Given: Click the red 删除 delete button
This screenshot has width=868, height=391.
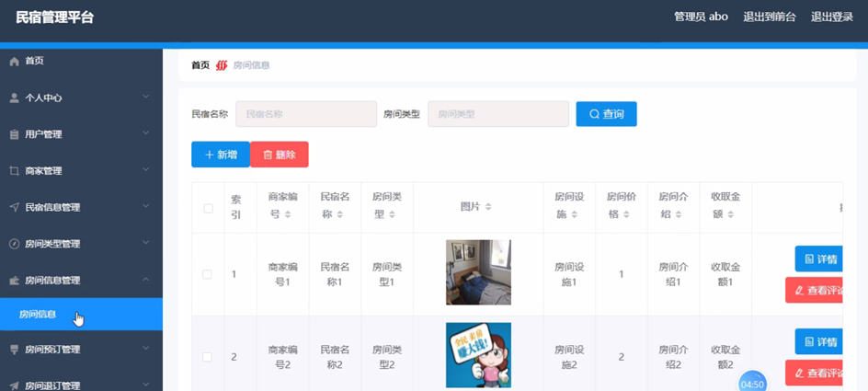Looking at the screenshot, I should 280,155.
